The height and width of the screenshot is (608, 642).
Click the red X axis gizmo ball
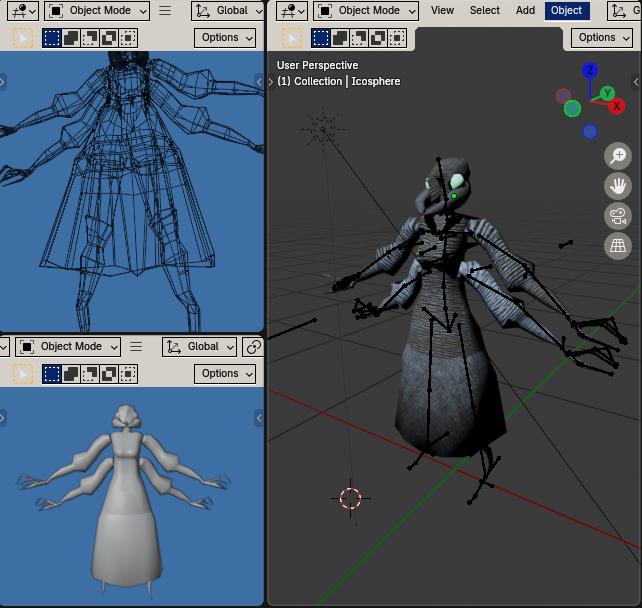coord(617,106)
